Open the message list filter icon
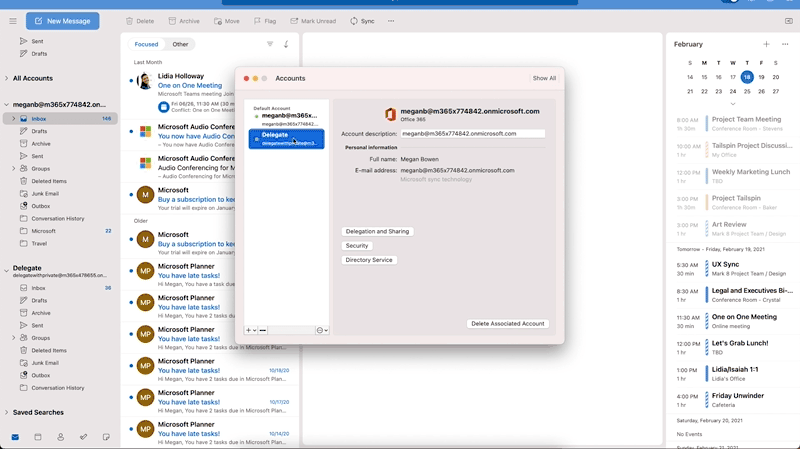Viewport: 800px width, 449px height. pos(270,44)
